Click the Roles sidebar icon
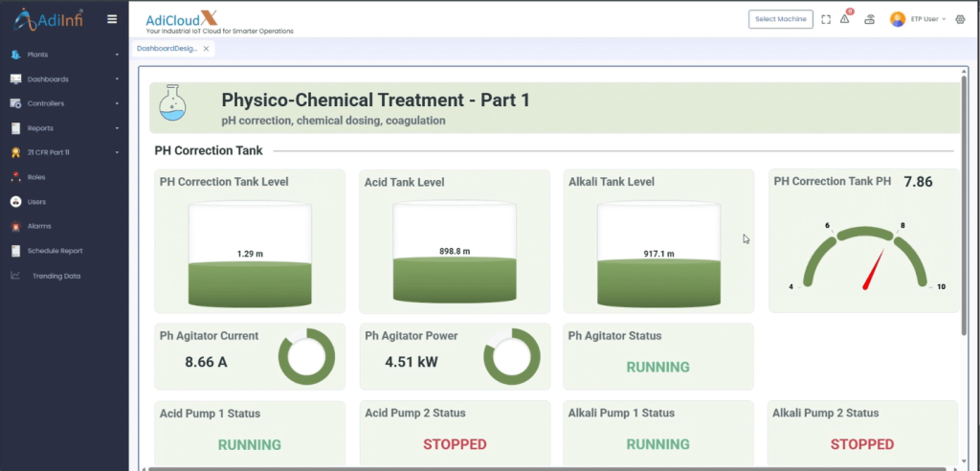The height and width of the screenshot is (471, 980). (15, 177)
